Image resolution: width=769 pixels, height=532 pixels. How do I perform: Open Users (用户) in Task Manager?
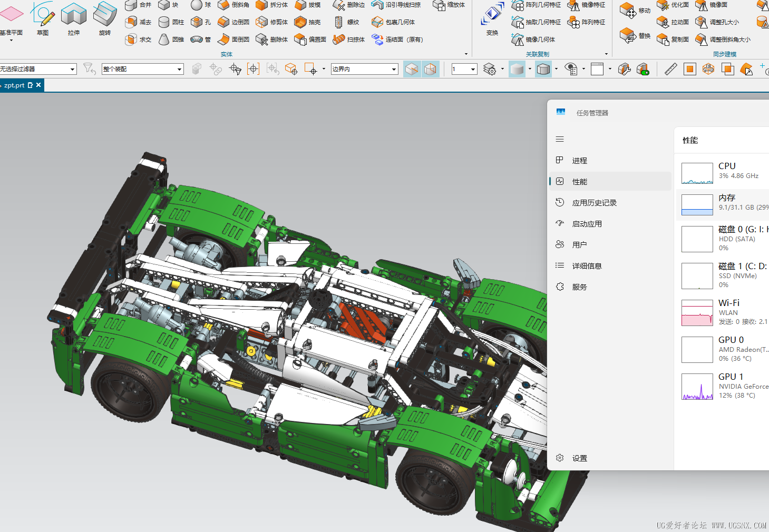[610, 244]
